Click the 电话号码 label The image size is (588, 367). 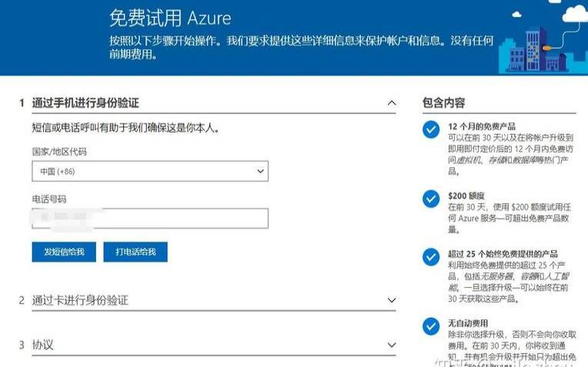(x=49, y=199)
